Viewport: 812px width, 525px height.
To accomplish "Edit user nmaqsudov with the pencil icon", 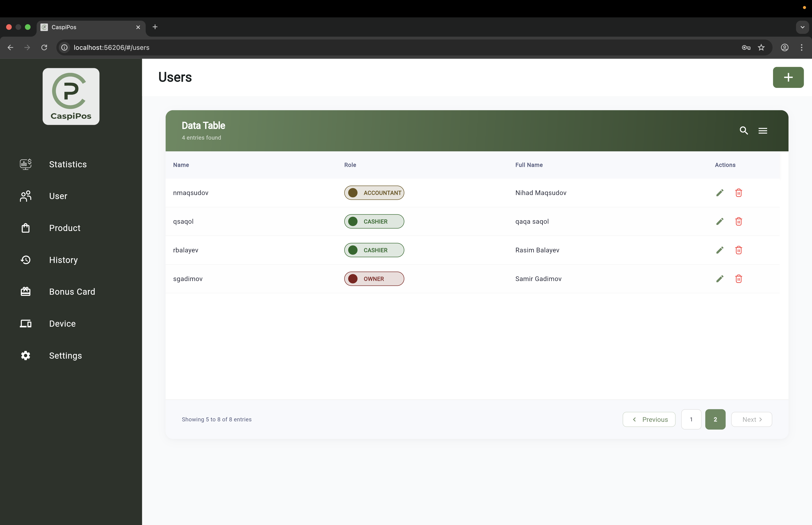I will 720,193.
